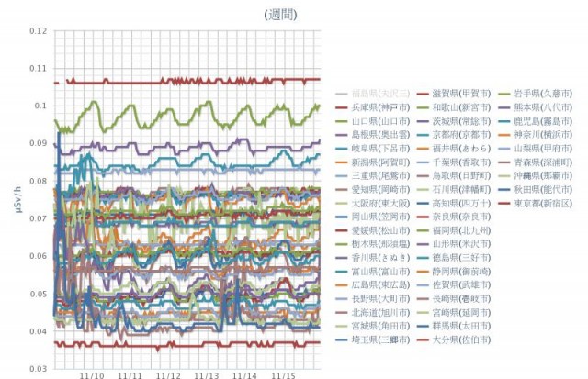Select the 宮城県(角田市) legend label

pos(380,326)
